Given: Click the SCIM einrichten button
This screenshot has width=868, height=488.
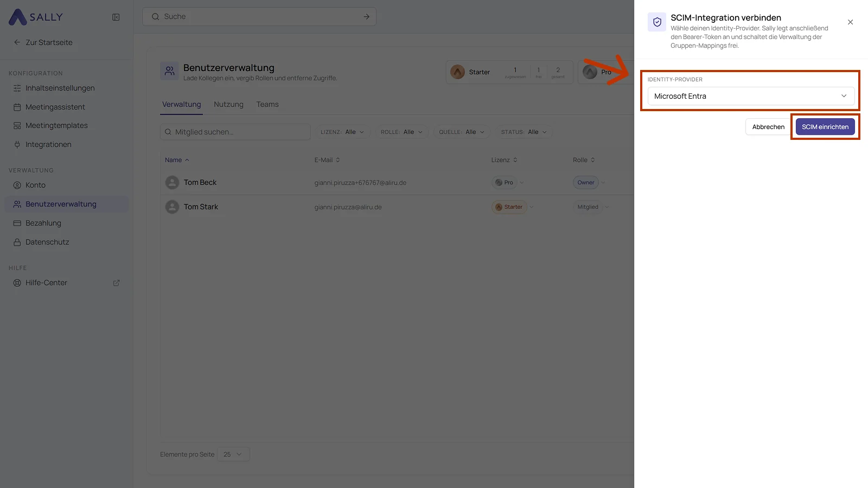Looking at the screenshot, I should coord(825,127).
